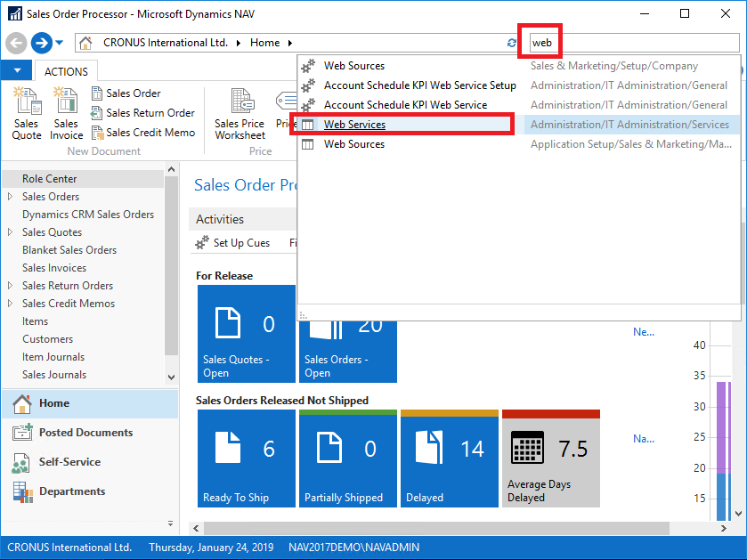The height and width of the screenshot is (560, 747).
Task: Open Items in navigation pane
Action: click(36, 321)
